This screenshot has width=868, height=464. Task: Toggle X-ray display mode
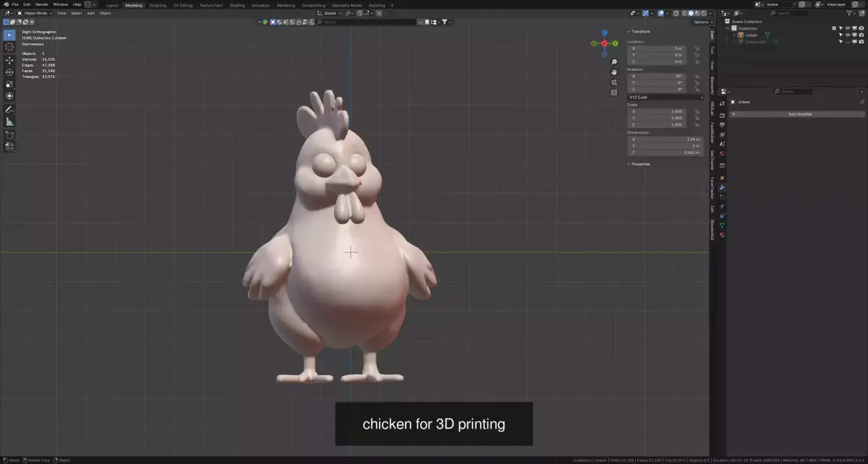pos(676,13)
